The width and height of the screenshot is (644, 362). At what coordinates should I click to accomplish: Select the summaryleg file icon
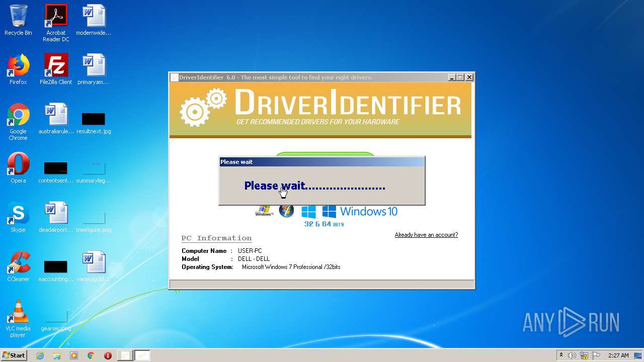coord(94,172)
